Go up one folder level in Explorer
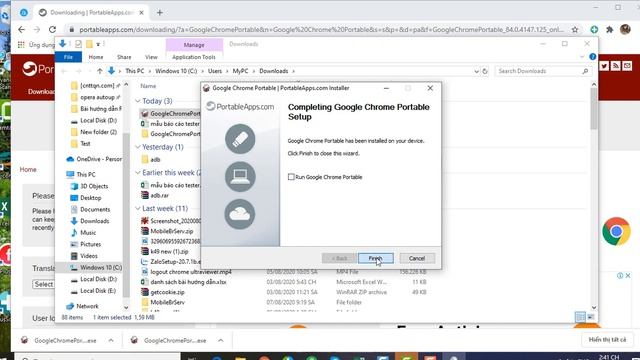640x360 pixels. pyautogui.click(x=100, y=71)
